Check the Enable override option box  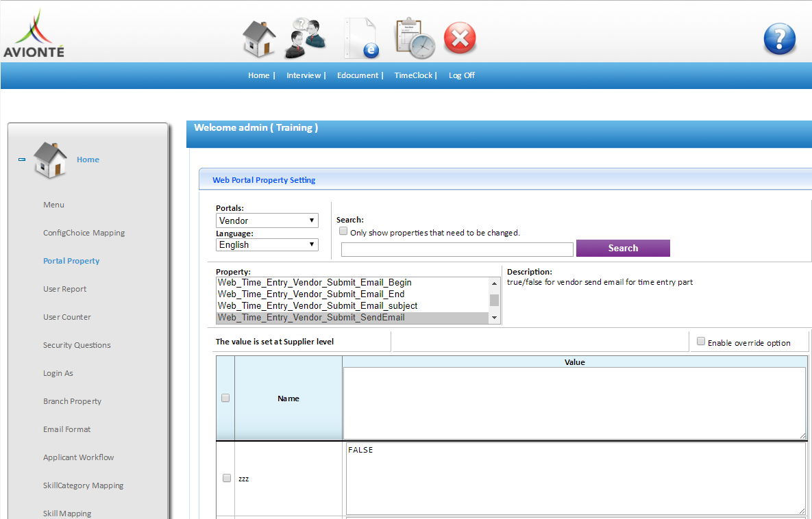(700, 342)
